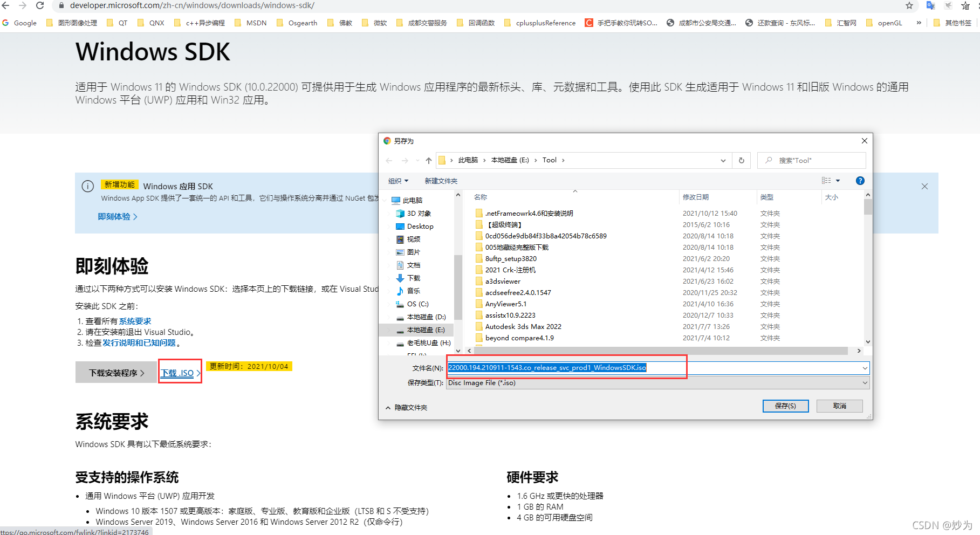Screen dimensions: 980x535
Task: Bookmark this page with the star icon
Action: click(909, 5)
